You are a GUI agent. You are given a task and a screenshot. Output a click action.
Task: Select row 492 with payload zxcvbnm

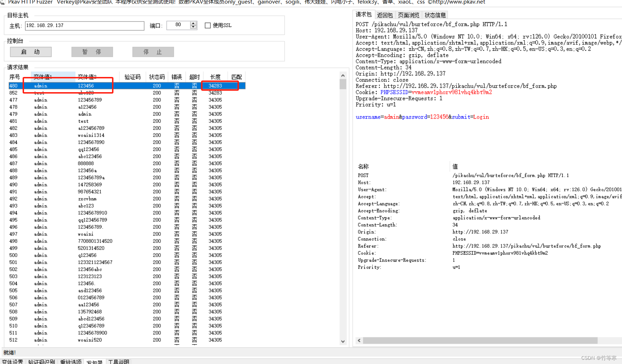pyautogui.click(x=127, y=199)
